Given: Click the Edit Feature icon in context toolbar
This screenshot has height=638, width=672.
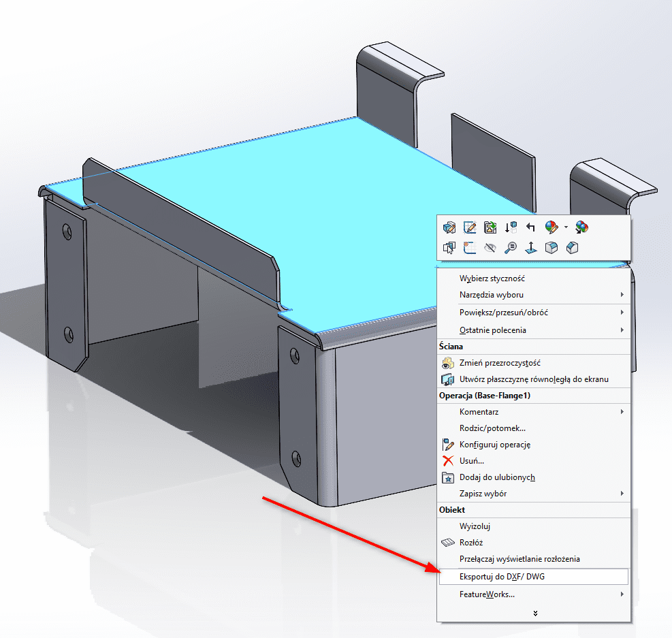Looking at the screenshot, I should pos(449,227).
